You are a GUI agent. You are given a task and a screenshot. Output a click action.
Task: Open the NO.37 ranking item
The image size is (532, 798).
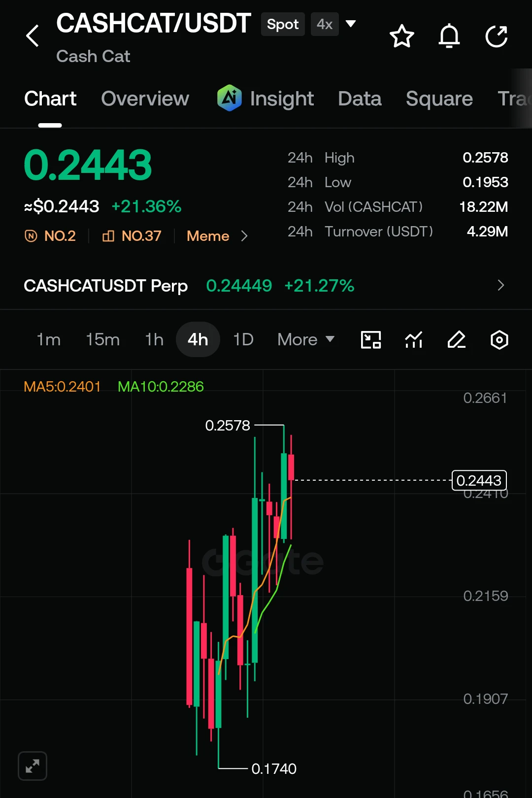(132, 236)
